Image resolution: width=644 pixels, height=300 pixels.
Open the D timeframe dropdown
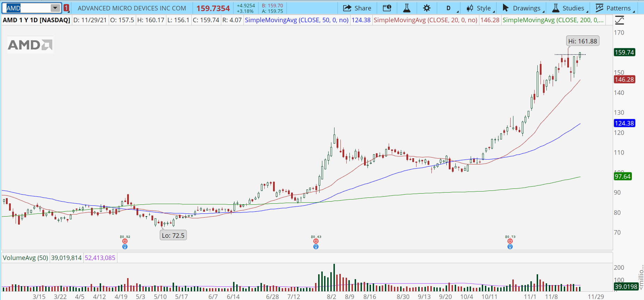click(x=450, y=8)
